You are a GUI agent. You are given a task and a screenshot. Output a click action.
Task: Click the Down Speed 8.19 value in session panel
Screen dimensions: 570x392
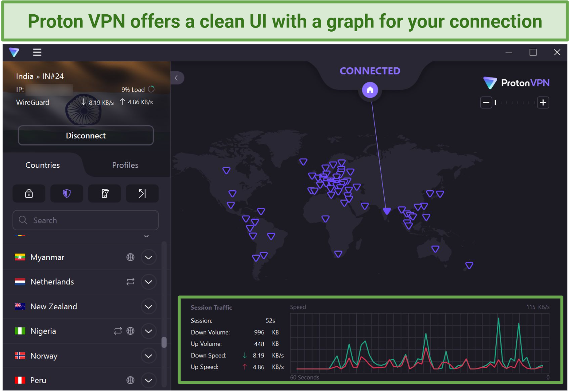[x=259, y=356]
